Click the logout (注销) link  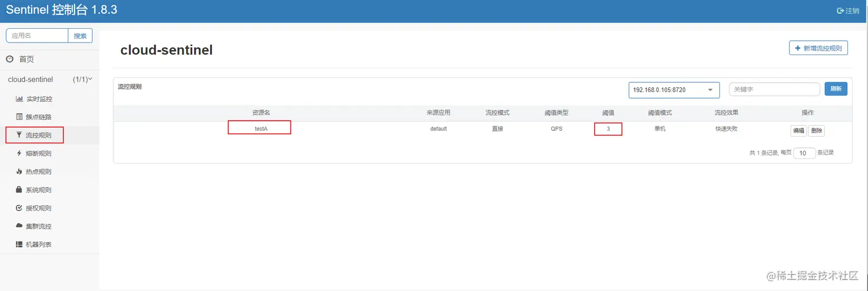click(x=848, y=10)
